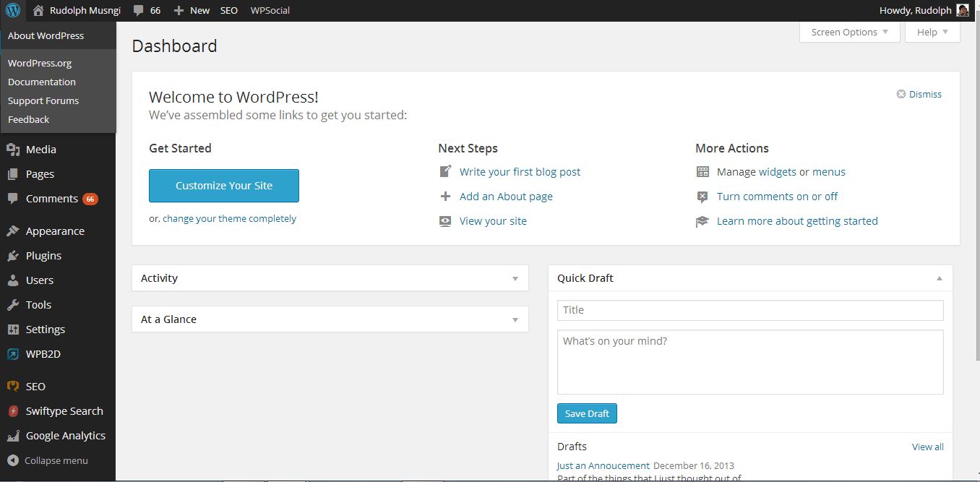Click the Appearance paintbrush icon
Viewport: 980px width, 482px height.
pos(13,231)
